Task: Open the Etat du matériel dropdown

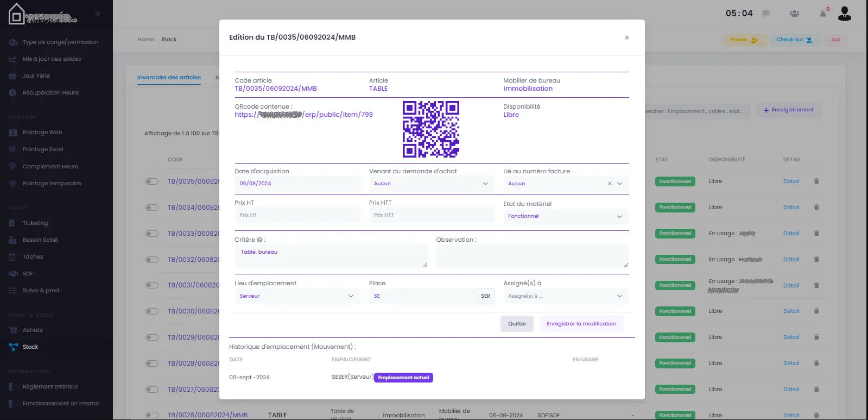Action: coord(566,216)
